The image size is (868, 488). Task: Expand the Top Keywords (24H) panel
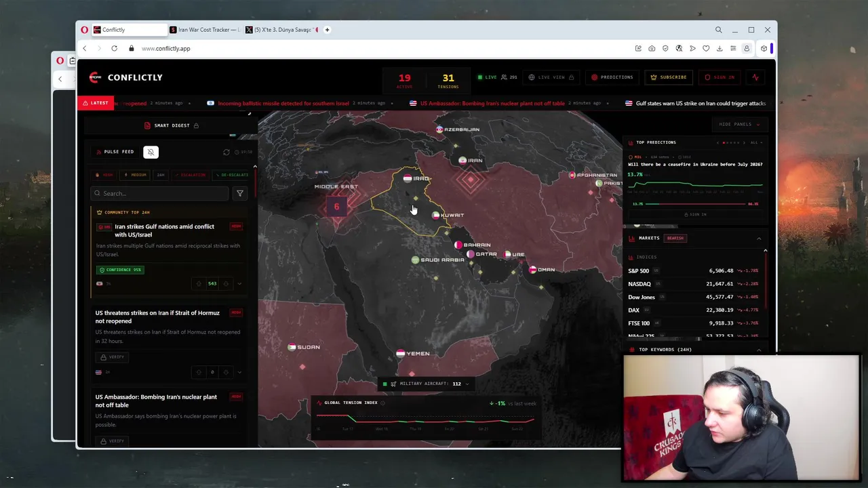coord(759,350)
